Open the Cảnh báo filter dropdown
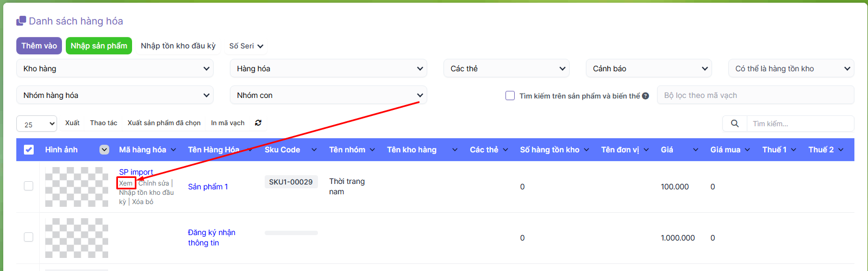868x271 pixels. [648, 69]
